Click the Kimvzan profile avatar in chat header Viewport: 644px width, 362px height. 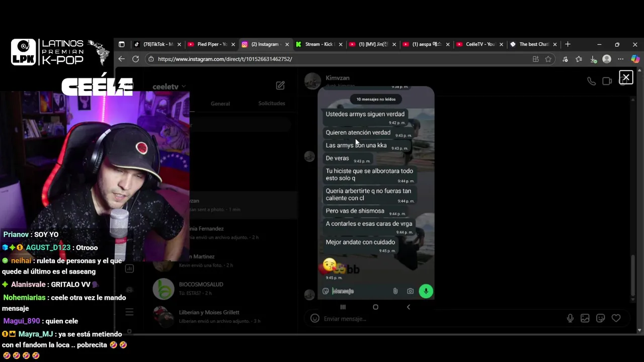pos(312,81)
